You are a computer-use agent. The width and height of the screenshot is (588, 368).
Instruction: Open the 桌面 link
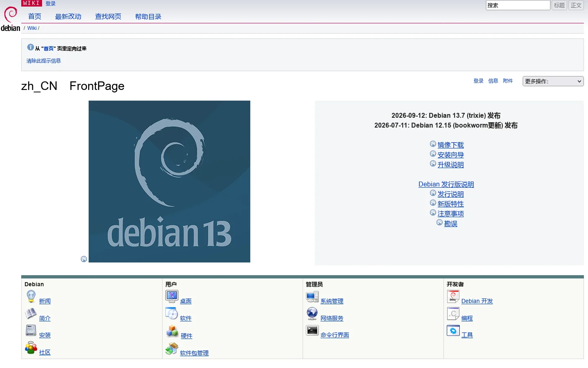tap(186, 301)
